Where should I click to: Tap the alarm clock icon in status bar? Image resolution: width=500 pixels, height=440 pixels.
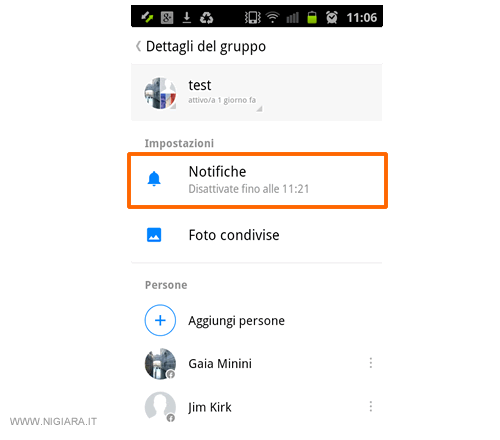coord(332,17)
